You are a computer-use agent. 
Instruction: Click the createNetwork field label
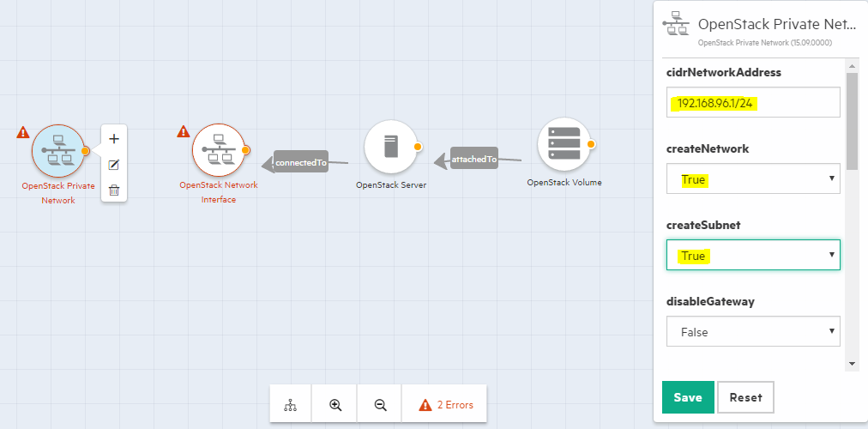[x=708, y=148]
